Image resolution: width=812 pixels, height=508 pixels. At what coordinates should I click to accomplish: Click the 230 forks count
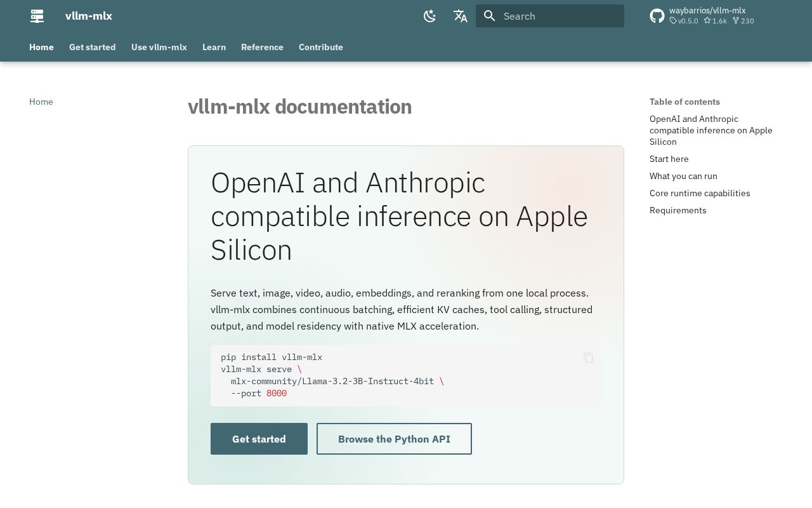[x=743, y=21]
